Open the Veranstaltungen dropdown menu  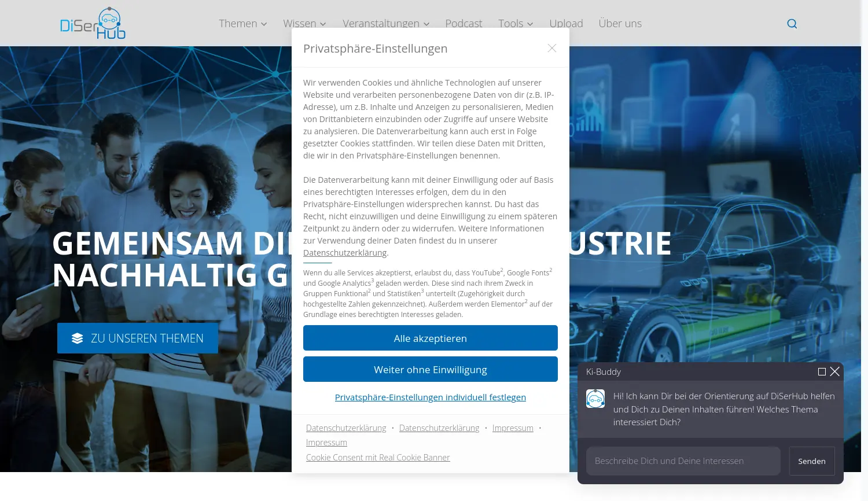(386, 24)
